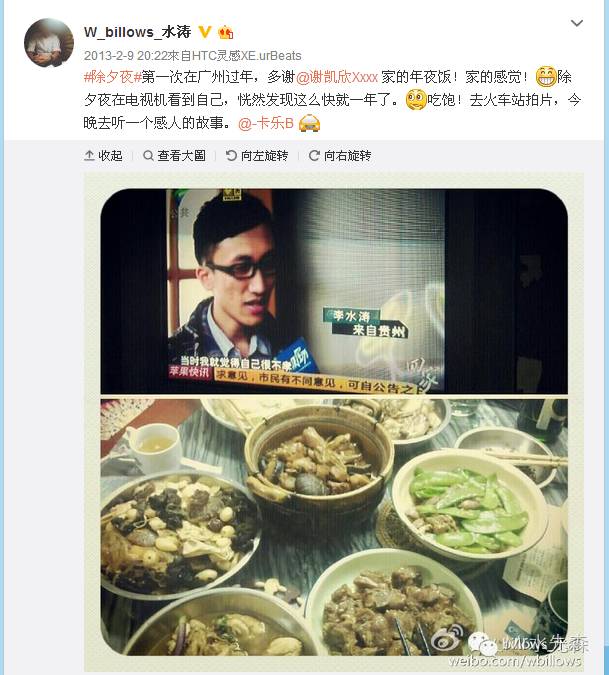Click the upward arrow icon beside 收起
609x675 pixels.
[89, 155]
